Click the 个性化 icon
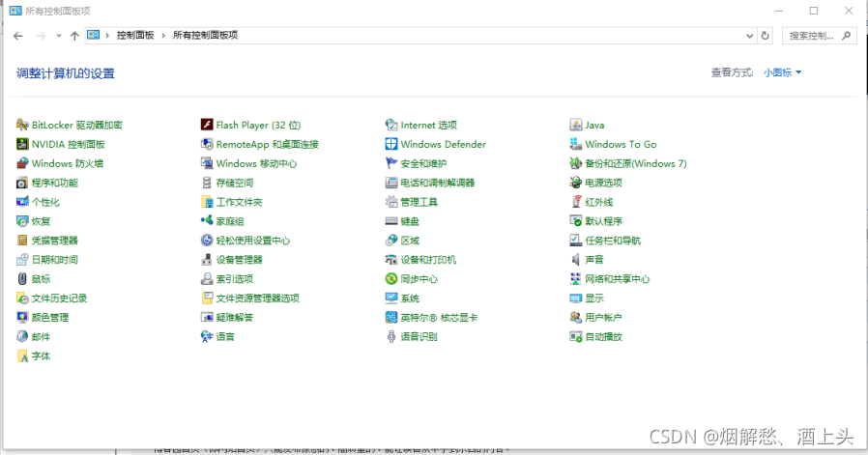The height and width of the screenshot is (455, 868). point(22,202)
